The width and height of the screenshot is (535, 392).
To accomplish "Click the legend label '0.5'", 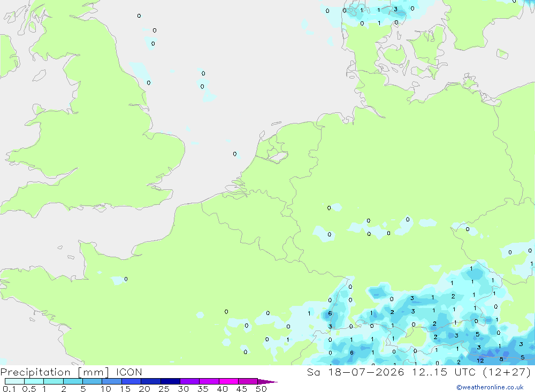I will (29, 389).
